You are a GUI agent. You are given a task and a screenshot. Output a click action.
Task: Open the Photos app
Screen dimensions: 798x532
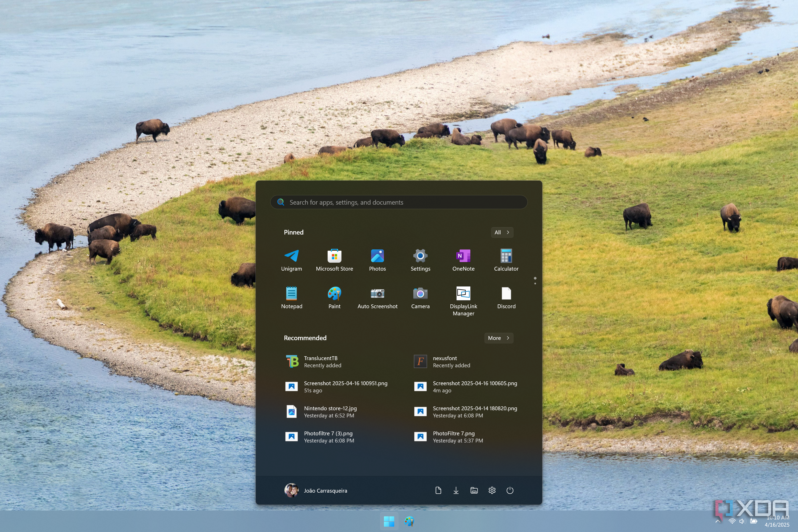[377, 260]
